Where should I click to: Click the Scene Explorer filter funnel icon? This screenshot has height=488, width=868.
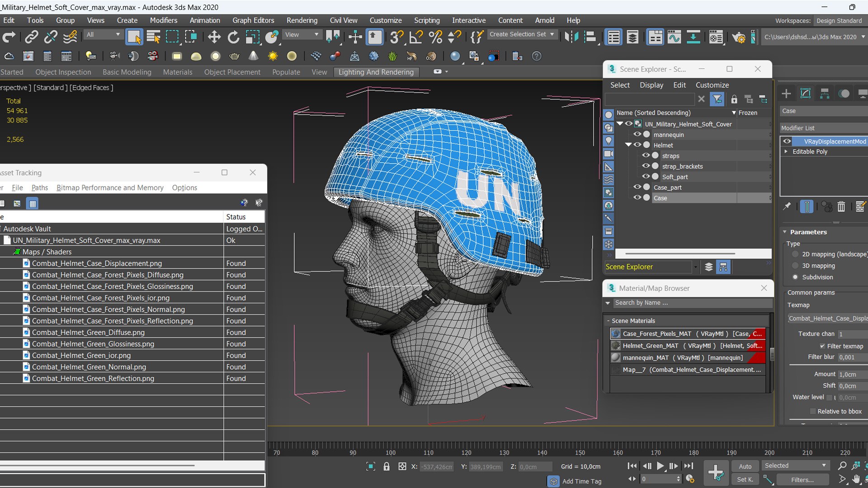(717, 99)
